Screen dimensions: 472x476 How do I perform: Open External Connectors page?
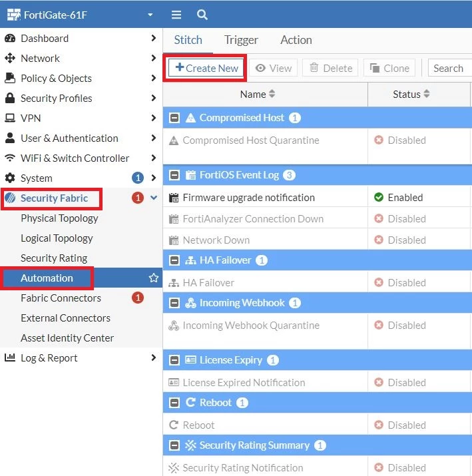[x=65, y=318]
